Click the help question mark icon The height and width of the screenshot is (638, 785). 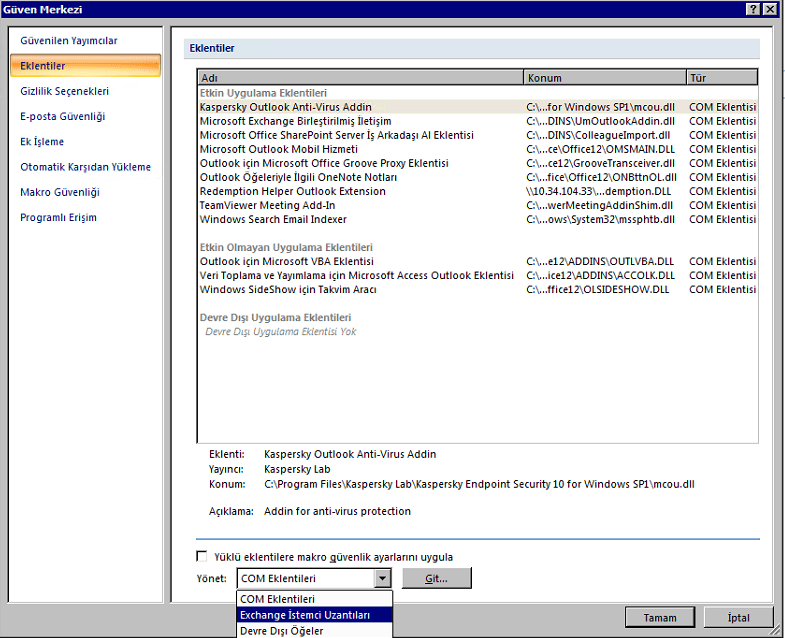pyautogui.click(x=753, y=9)
